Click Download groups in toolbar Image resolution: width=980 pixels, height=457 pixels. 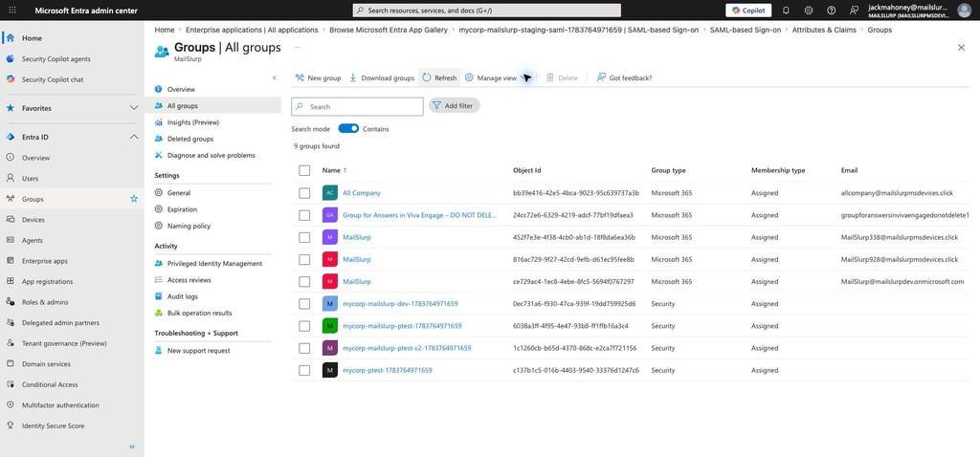point(381,78)
